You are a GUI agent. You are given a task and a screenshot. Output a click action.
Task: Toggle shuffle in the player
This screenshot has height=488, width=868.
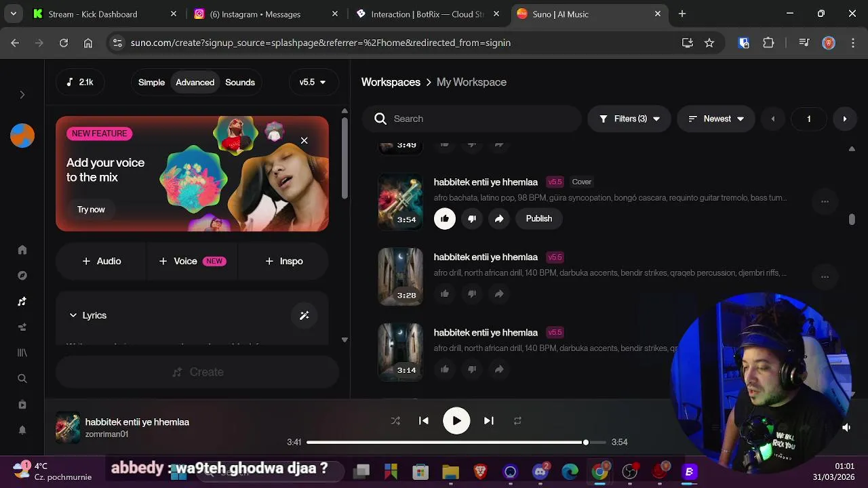[x=395, y=421]
